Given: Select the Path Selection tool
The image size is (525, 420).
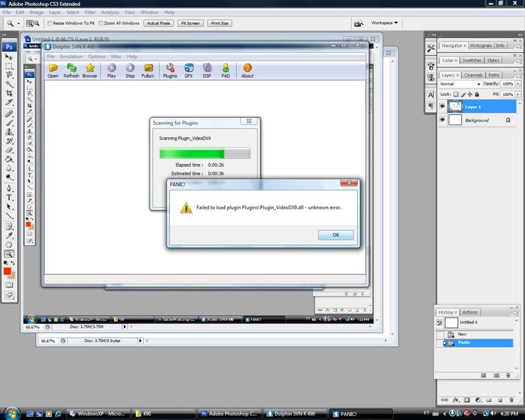Looking at the screenshot, I should (9, 206).
